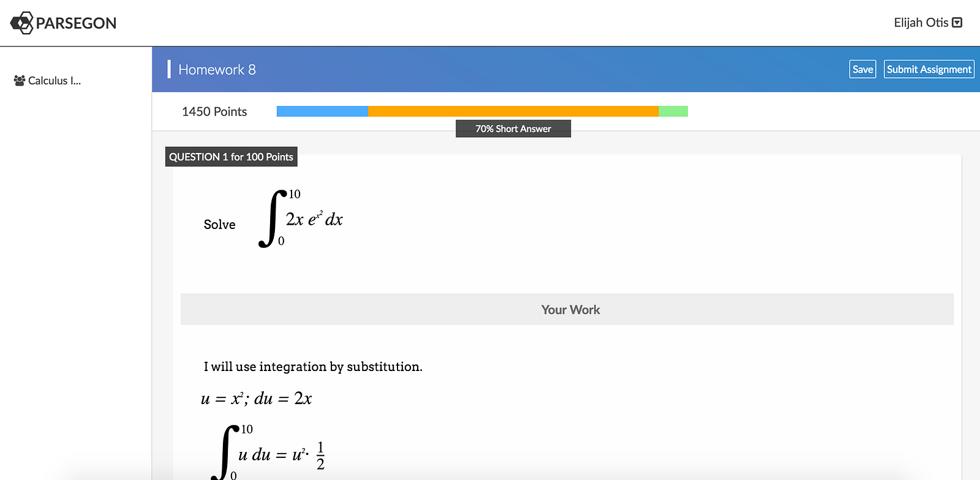Save the homework progress
The height and width of the screenshot is (480, 980).
(862, 69)
